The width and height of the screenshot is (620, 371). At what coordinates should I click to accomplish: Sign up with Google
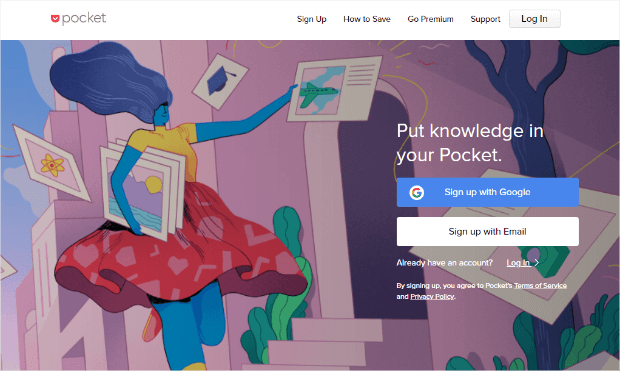click(488, 192)
